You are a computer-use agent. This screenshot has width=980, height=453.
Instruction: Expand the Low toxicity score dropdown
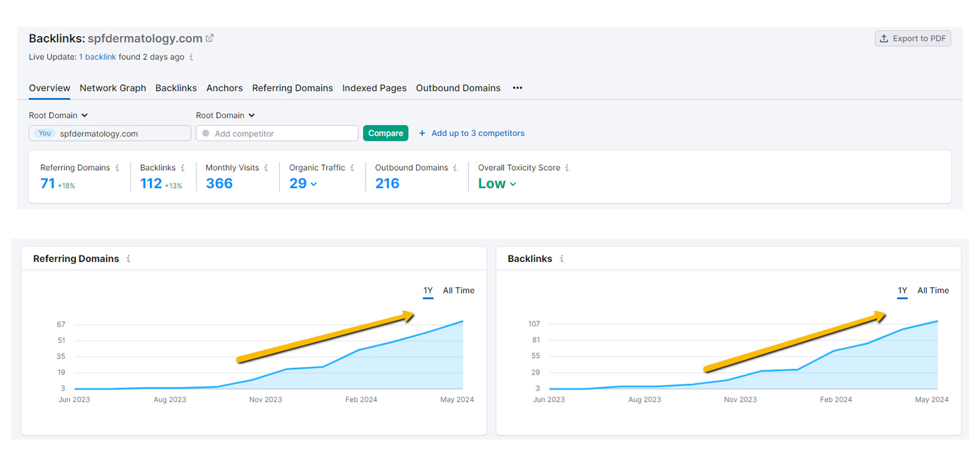point(513,184)
